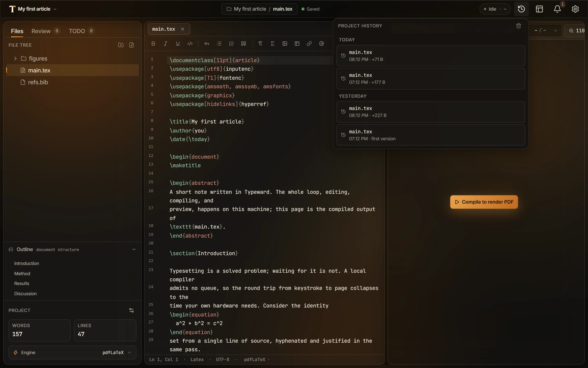Clear project history with the trash icon
This screenshot has width=588, height=368.
[518, 26]
